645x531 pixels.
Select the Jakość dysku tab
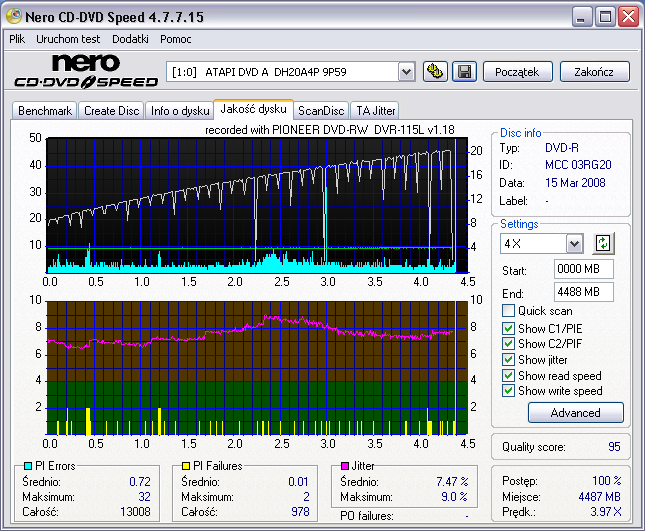[x=253, y=109]
